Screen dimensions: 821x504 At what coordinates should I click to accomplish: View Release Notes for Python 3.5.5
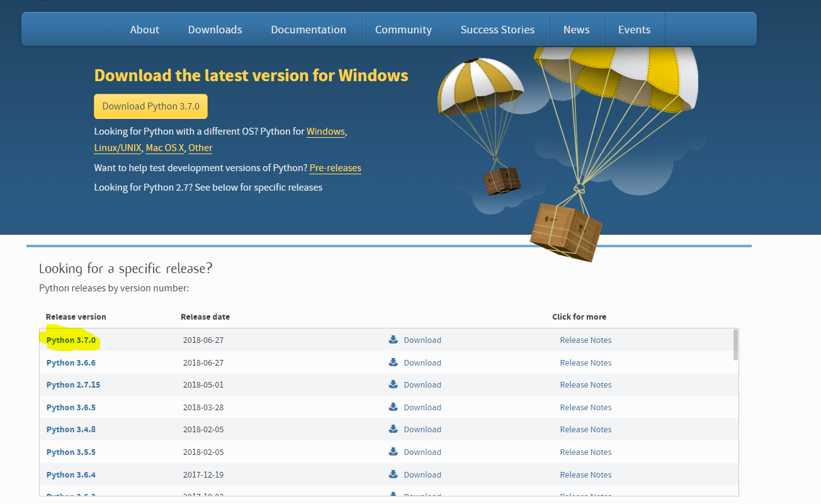pos(586,452)
